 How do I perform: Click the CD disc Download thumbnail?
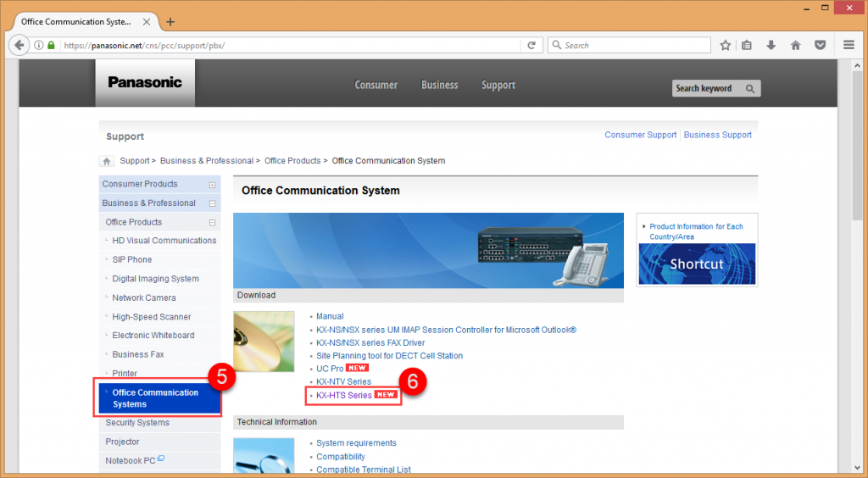(264, 342)
